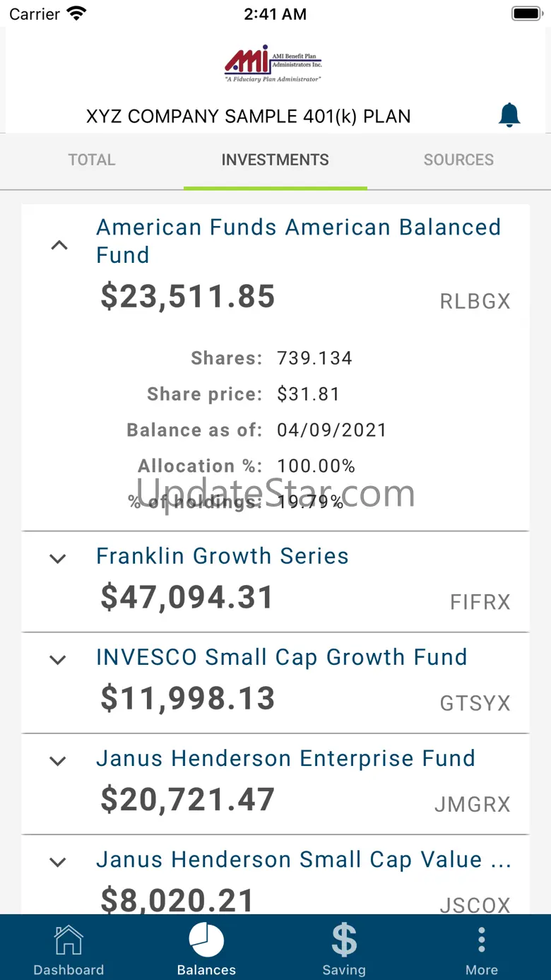This screenshot has height=980, width=551.
Task: Tap the Wi-Fi status icon
Action: (x=76, y=13)
